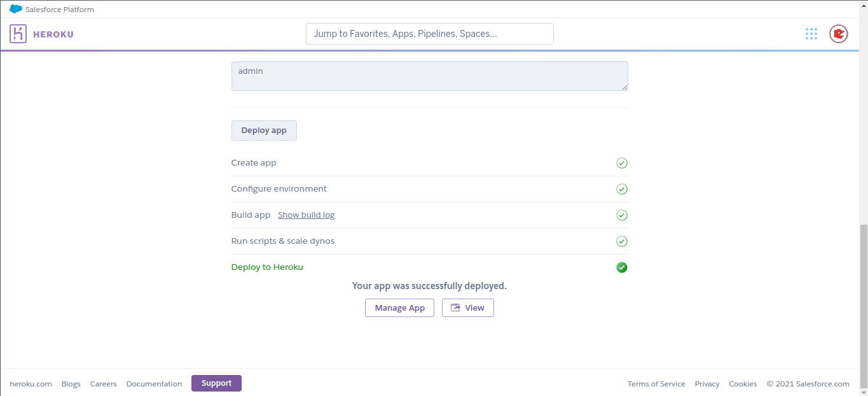Open the Terms of Service link
Screen dimensions: 868x396
[x=656, y=384]
